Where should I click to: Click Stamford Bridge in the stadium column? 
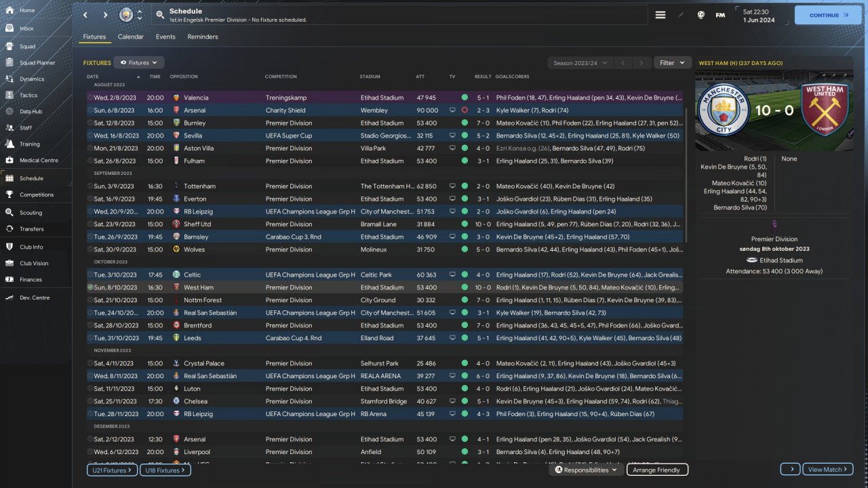[x=385, y=401]
